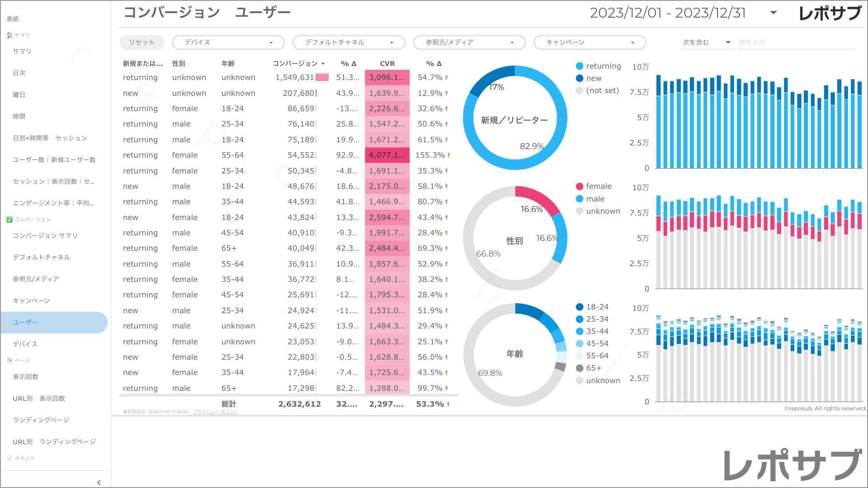
Task: Click the green up arrow in total row
Action: (x=448, y=404)
